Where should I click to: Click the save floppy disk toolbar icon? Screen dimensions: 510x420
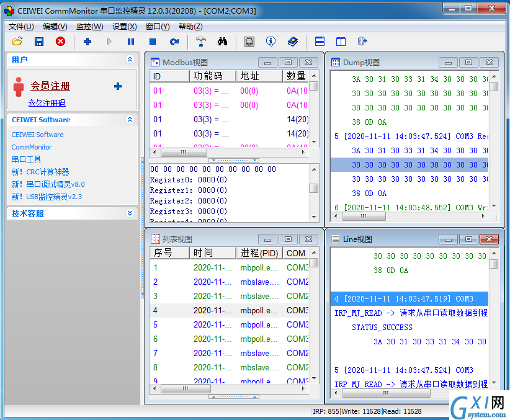point(39,42)
